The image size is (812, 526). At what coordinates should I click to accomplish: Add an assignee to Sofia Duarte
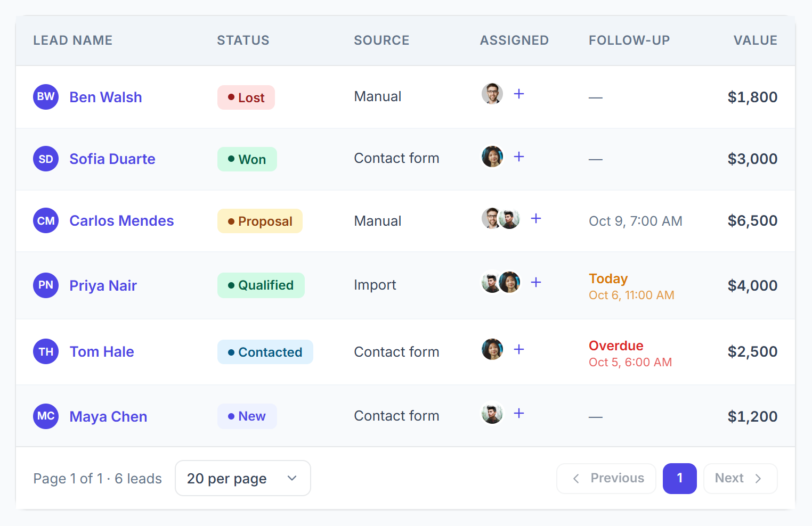[519, 157]
